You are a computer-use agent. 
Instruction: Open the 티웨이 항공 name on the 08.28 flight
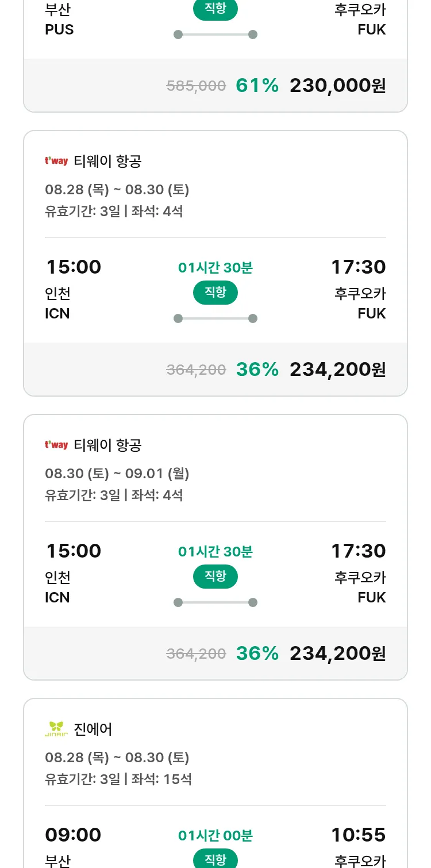[107, 161]
